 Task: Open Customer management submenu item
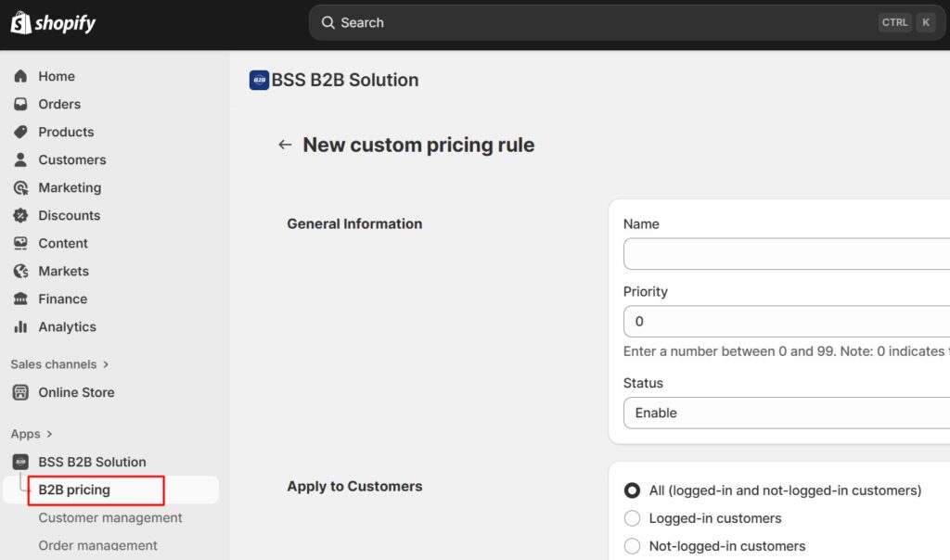point(110,517)
